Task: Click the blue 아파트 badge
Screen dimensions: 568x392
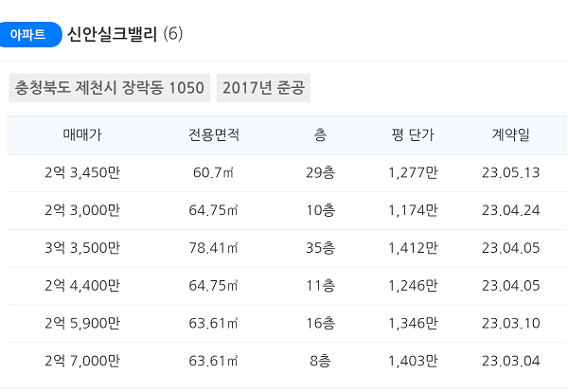Action: point(29,35)
